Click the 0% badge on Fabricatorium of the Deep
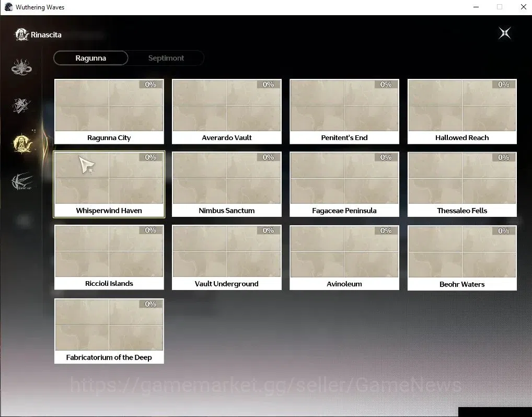The image size is (532, 417). (151, 304)
